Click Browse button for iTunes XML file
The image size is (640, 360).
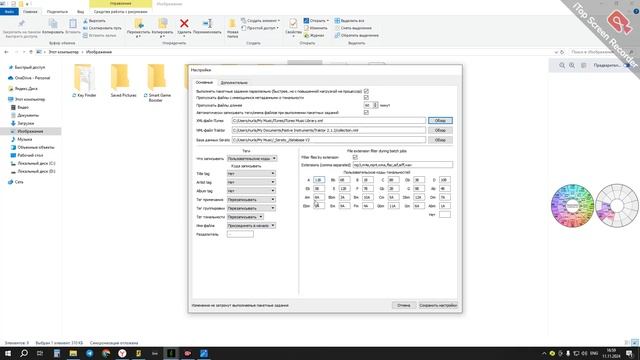(x=440, y=121)
